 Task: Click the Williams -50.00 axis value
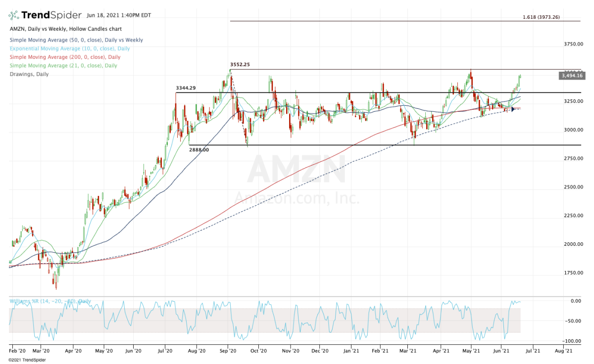[574, 321]
